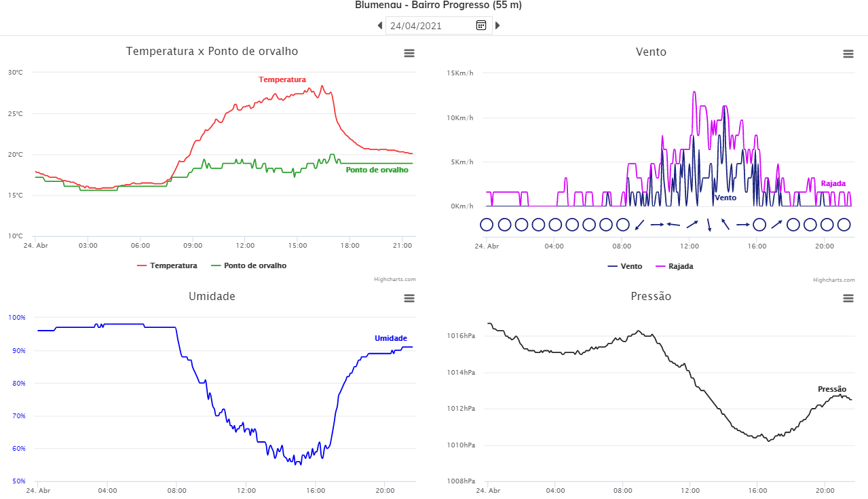This screenshot has height=499, width=868.
Task: Click the red Temperatura line label
Action: [x=282, y=79]
